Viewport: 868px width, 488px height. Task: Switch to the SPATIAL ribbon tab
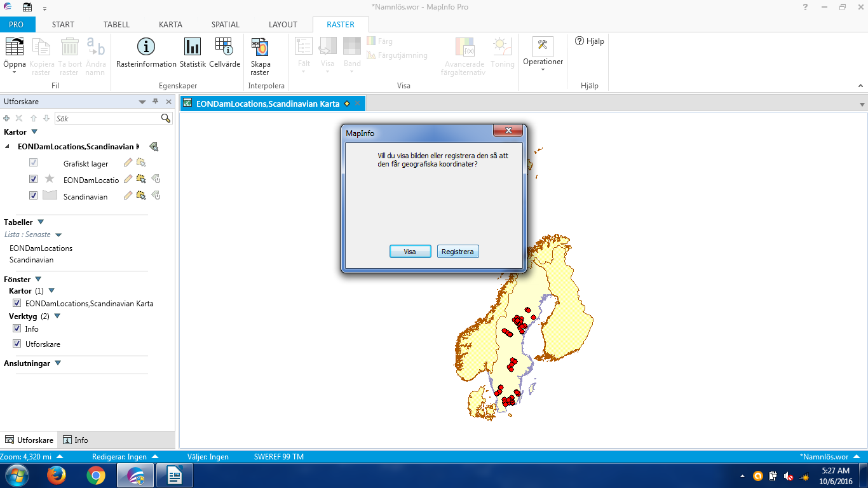(x=226, y=25)
